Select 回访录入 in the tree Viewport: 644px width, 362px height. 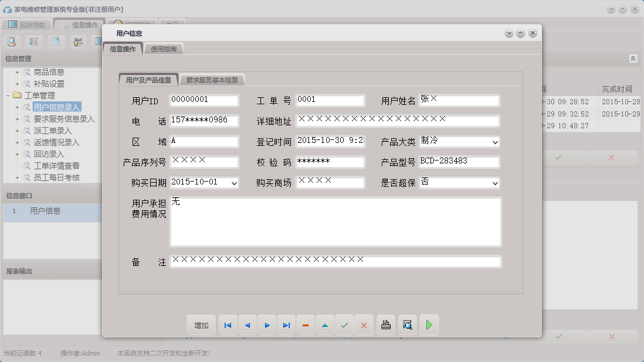(x=50, y=154)
